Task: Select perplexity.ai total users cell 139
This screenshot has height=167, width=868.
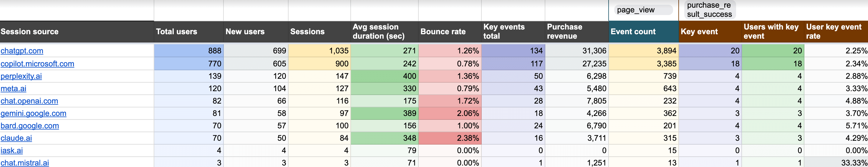Action: point(189,76)
